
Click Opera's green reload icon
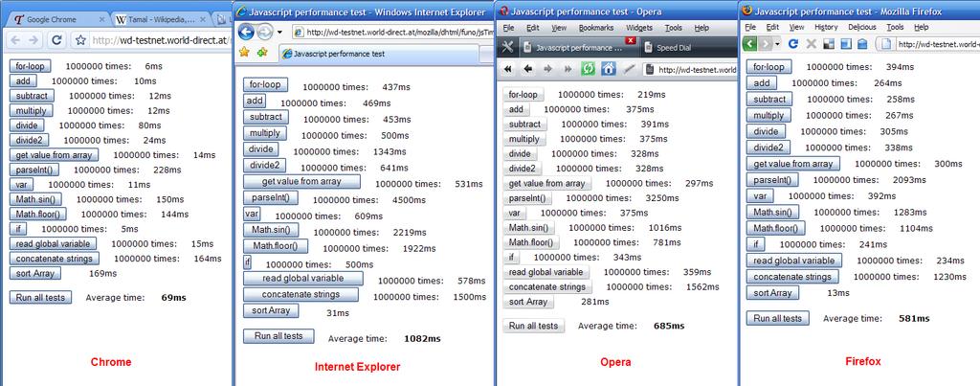point(588,69)
